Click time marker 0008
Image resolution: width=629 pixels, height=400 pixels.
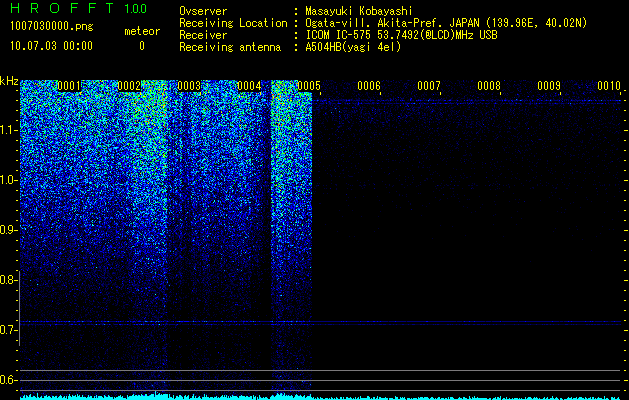(x=489, y=86)
